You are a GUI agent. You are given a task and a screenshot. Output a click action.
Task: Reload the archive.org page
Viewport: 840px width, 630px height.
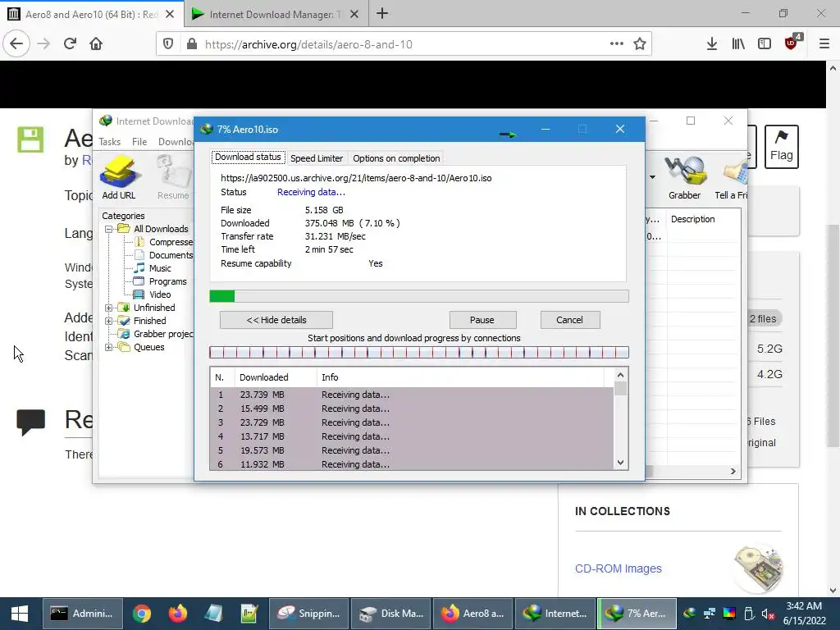pyautogui.click(x=71, y=43)
